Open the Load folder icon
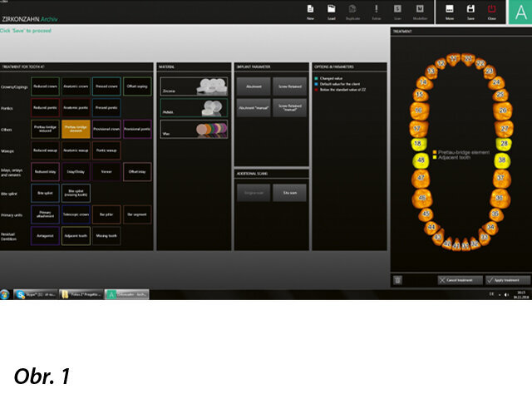 coord(332,10)
